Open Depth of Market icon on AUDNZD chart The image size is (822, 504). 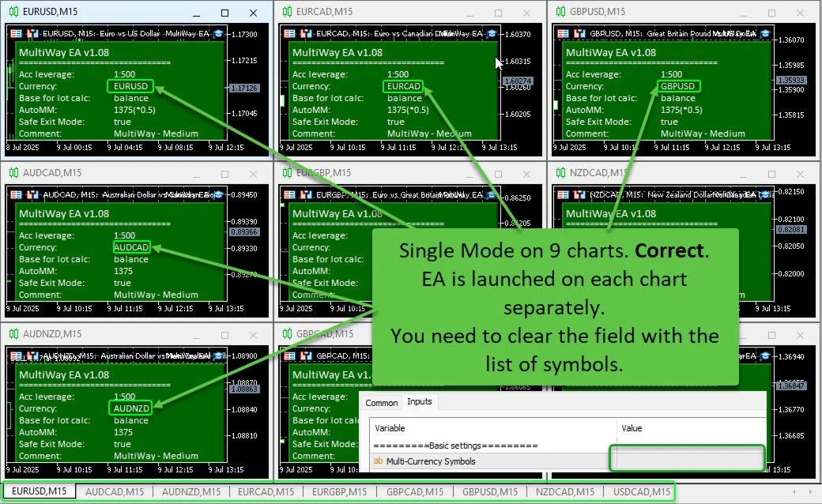[32, 355]
